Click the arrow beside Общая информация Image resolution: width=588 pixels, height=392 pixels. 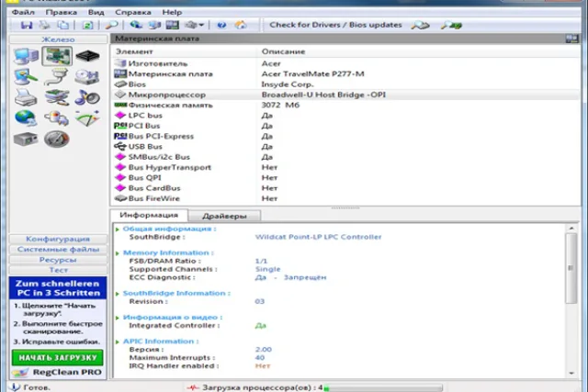click(118, 230)
